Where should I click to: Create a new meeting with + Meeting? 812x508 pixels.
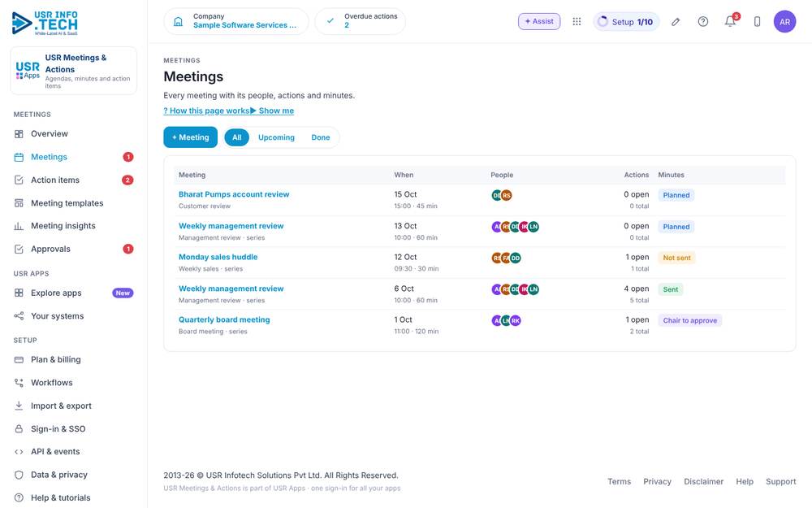(191, 137)
